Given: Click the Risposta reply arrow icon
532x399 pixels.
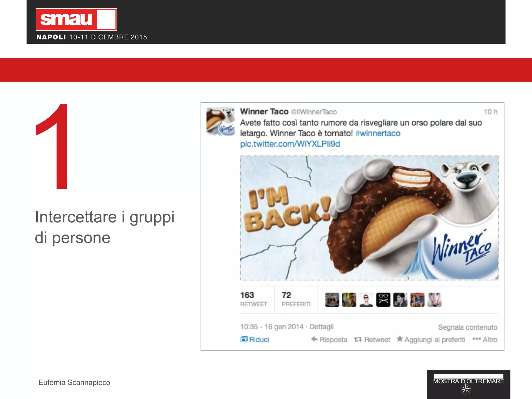Looking at the screenshot, I should coord(314,339).
